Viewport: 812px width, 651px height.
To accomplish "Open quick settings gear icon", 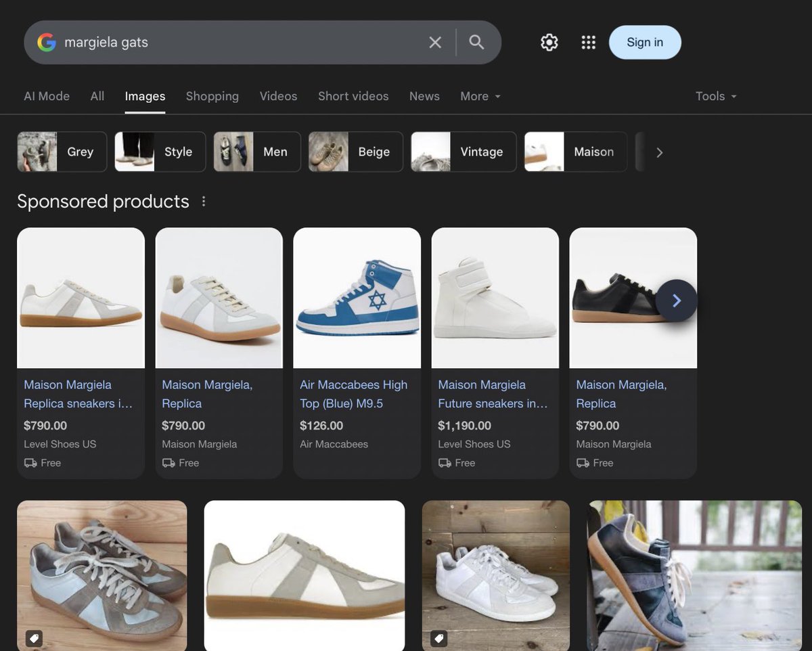I will (x=549, y=43).
